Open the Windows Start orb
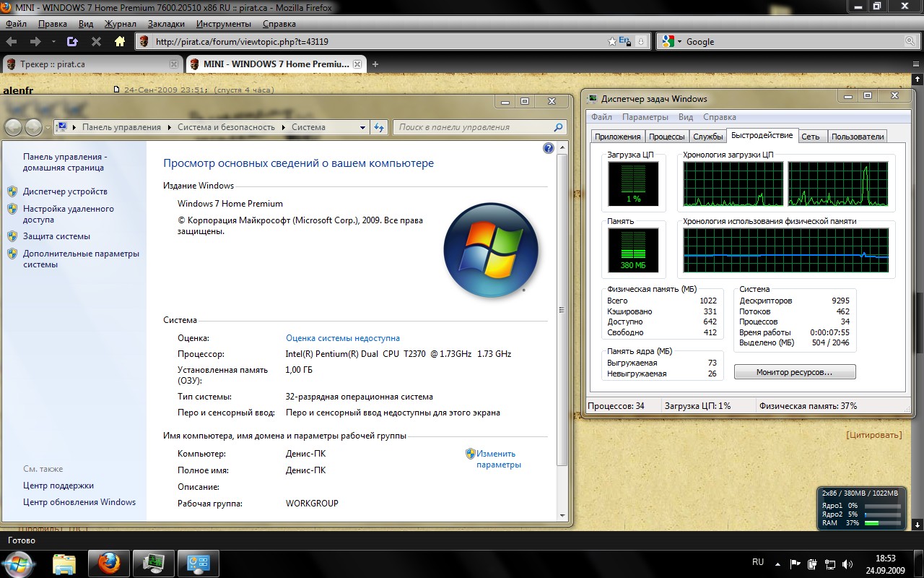Image resolution: width=924 pixels, height=578 pixels. tap(19, 563)
